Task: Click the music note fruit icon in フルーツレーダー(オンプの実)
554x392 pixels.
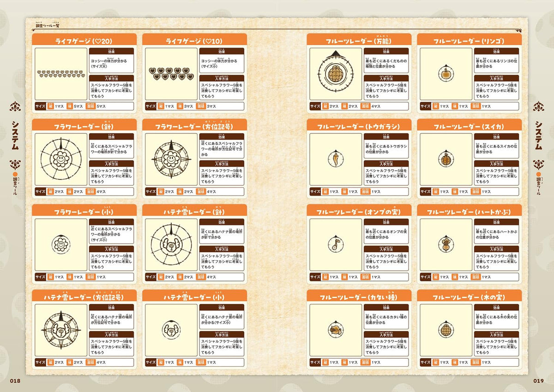Action: click(x=336, y=244)
